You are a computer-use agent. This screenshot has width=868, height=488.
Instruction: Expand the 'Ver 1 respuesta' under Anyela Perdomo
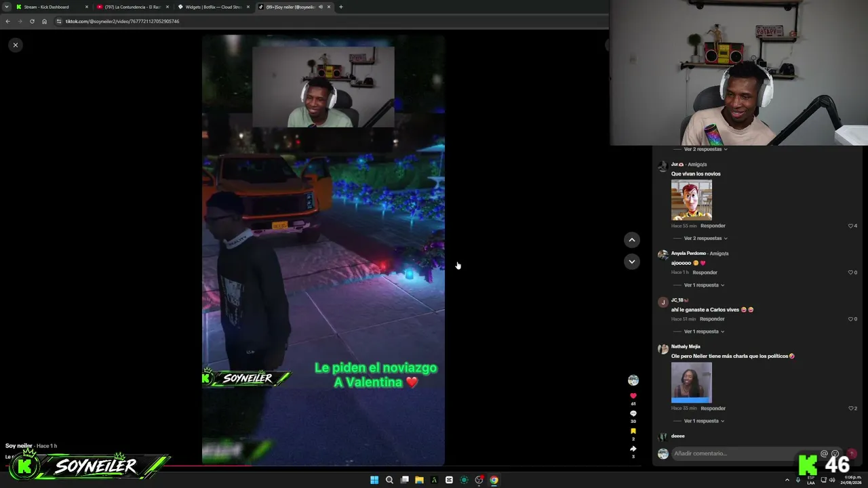(x=704, y=285)
